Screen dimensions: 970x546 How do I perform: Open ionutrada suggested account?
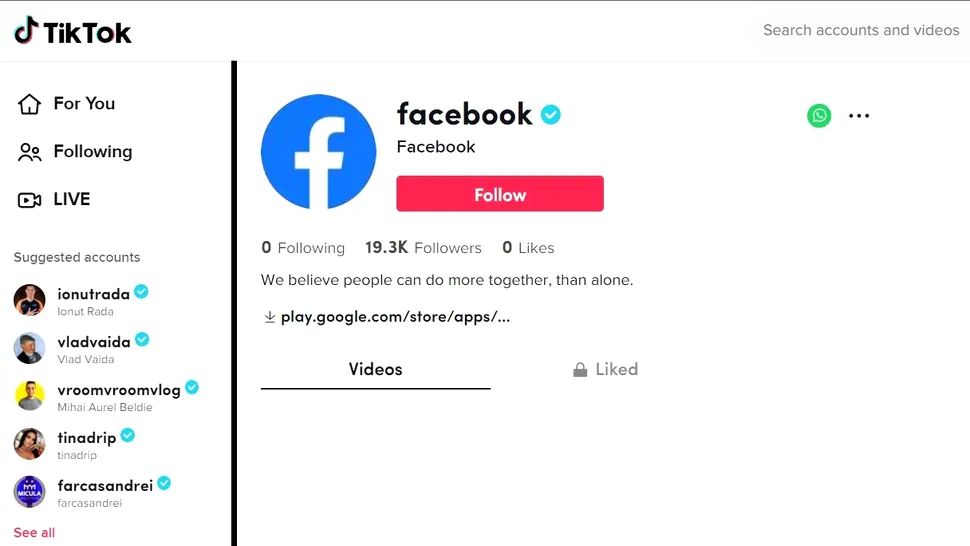click(x=93, y=294)
